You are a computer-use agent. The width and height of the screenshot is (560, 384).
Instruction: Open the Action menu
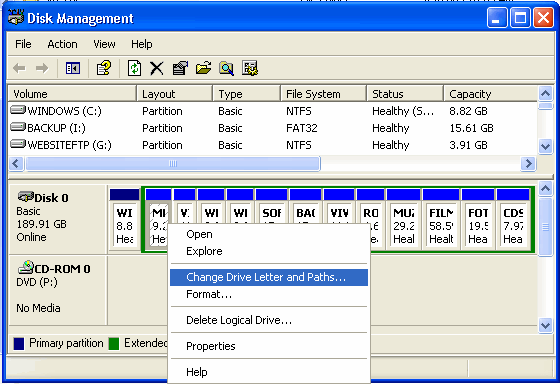[x=62, y=44]
